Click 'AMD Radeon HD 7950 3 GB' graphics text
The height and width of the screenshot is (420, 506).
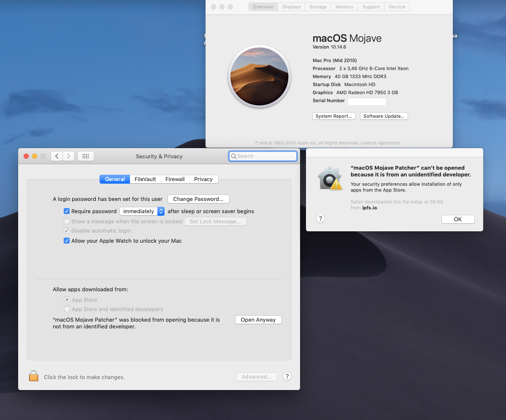click(367, 92)
